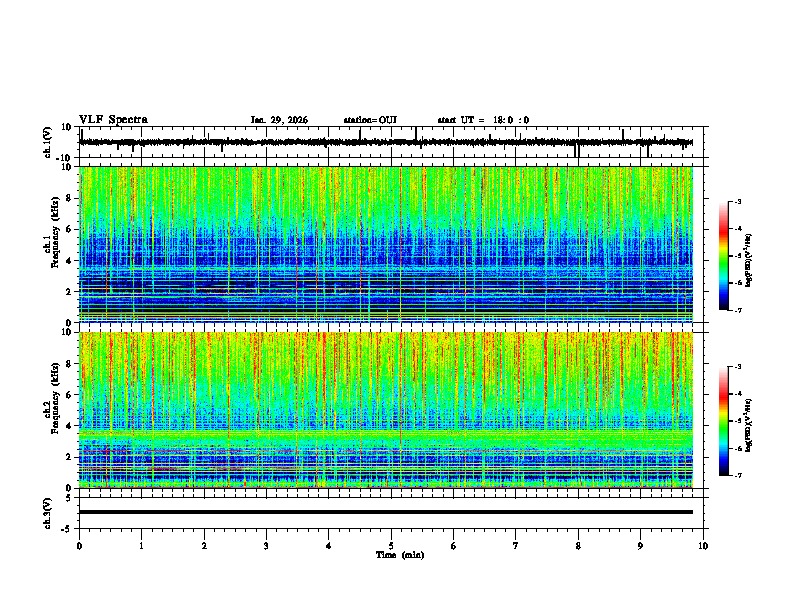Image resolution: width=792 pixels, height=612 pixels.
Task: Click inside the ch.2 spectrogram panel
Action: (x=386, y=410)
